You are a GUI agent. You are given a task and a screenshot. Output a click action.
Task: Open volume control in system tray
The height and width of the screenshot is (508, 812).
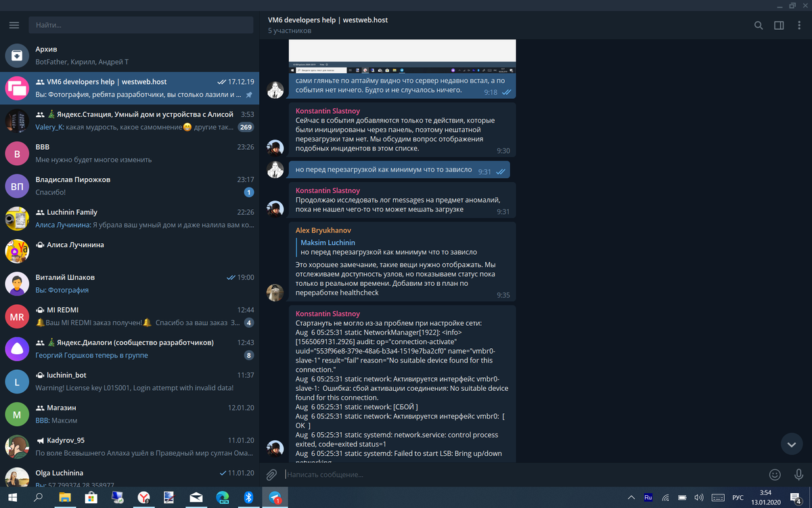pos(699,498)
